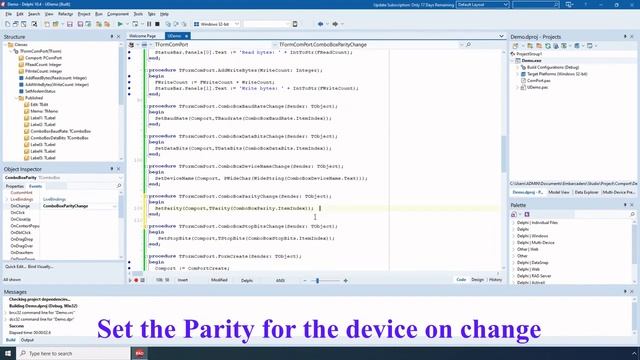Save all files via toolbar

point(80,24)
